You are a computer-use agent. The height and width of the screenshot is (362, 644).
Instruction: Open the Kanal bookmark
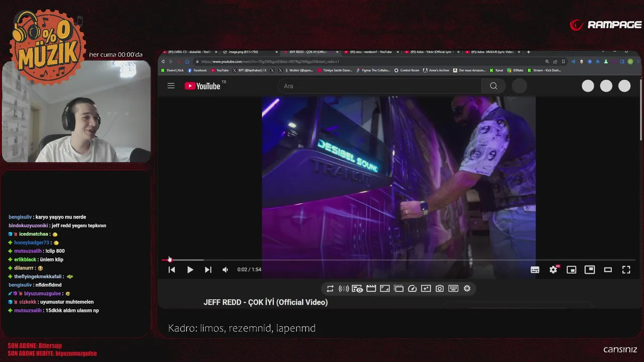(x=497, y=70)
